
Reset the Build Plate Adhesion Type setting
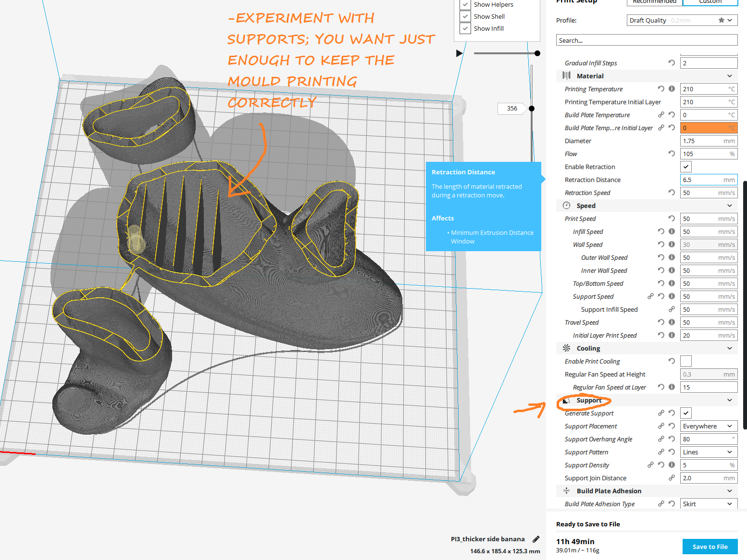point(672,504)
